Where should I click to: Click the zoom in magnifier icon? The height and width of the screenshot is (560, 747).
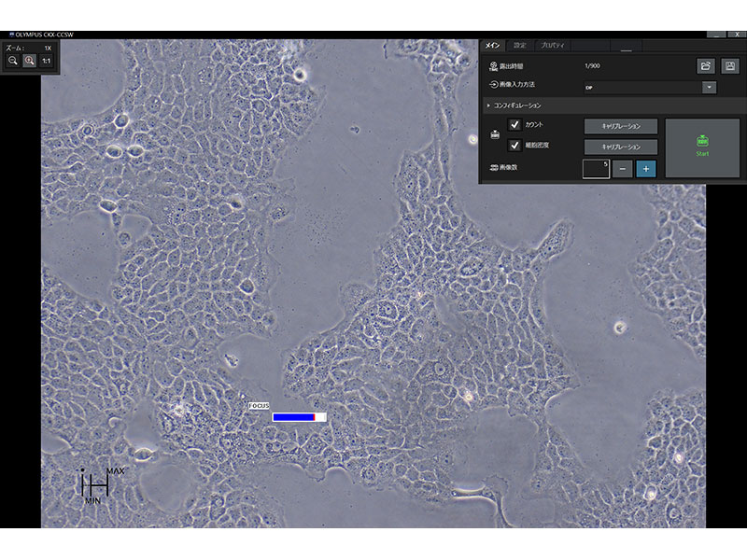[29, 61]
